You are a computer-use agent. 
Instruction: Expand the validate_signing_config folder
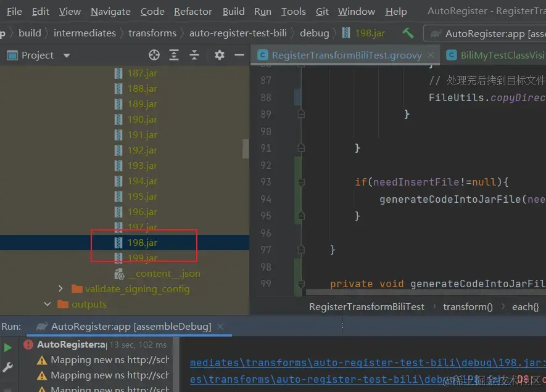click(x=60, y=288)
